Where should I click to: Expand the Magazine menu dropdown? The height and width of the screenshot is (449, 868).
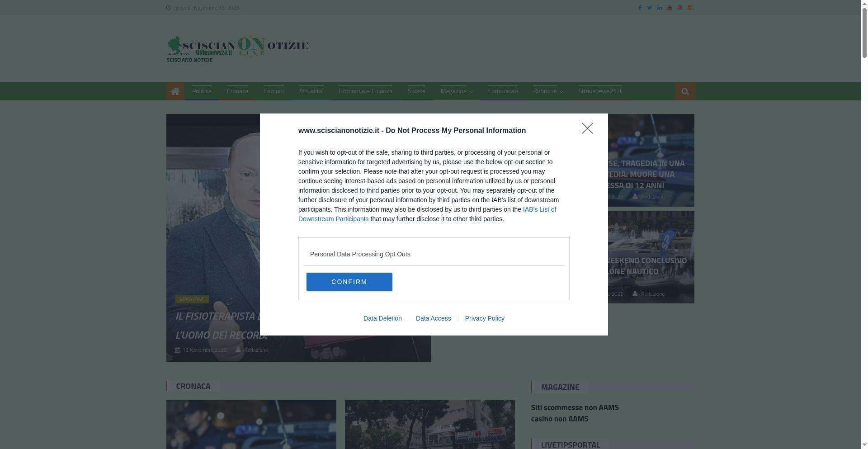click(457, 91)
